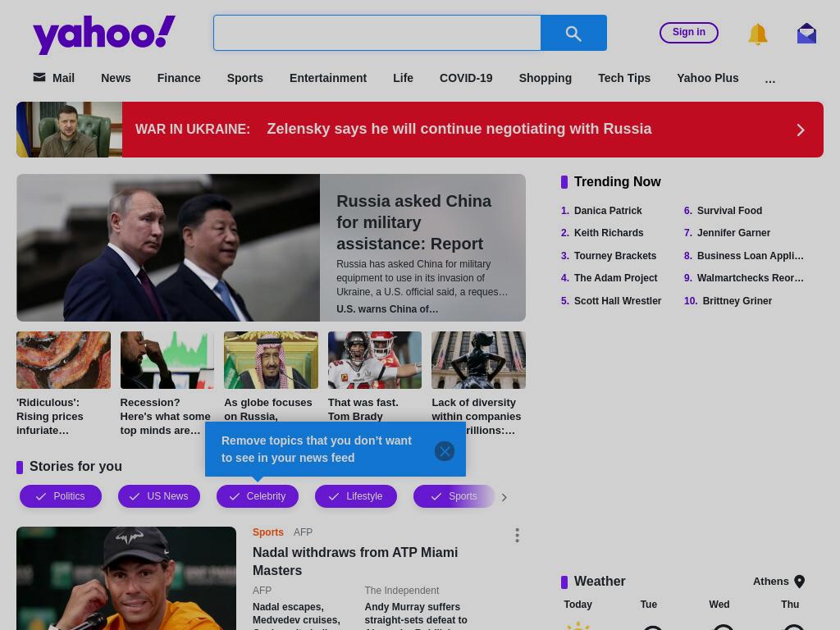Open trending topic Walmartchecks Reor…
The height and width of the screenshot is (630, 840).
750,277
